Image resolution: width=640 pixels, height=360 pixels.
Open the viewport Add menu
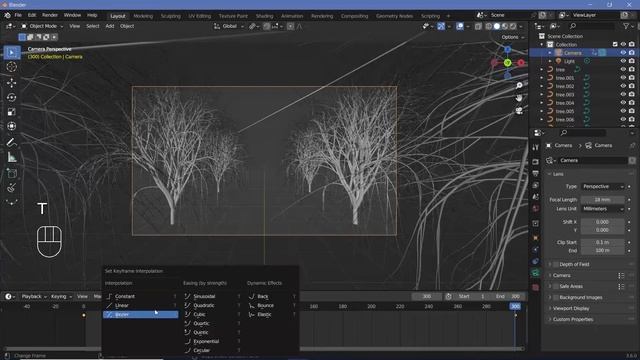tap(110, 26)
